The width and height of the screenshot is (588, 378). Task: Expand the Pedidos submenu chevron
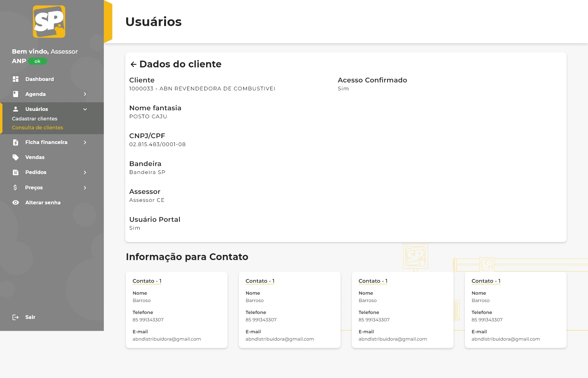coord(85,172)
